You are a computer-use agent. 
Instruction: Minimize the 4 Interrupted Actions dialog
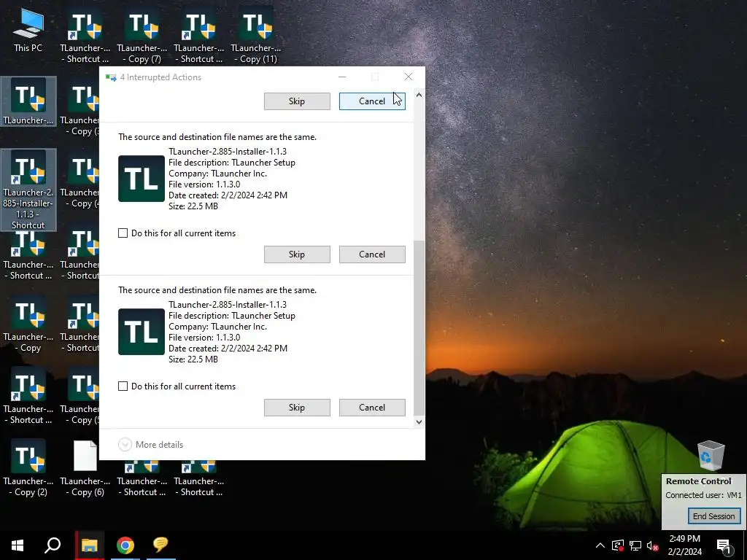342,77
